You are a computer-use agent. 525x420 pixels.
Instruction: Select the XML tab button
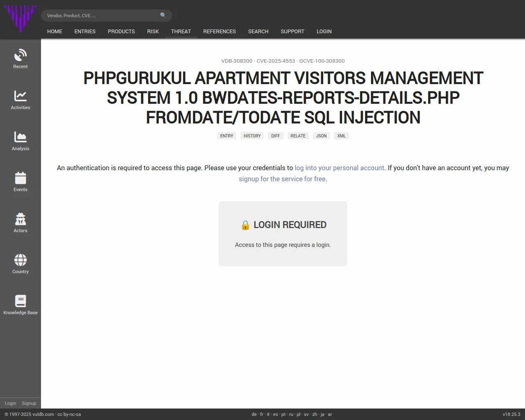tap(342, 136)
